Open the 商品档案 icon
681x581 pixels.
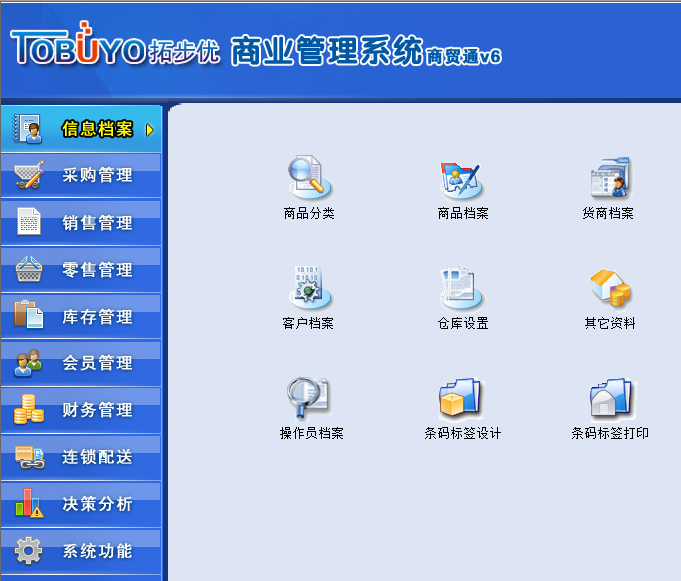click(462, 180)
